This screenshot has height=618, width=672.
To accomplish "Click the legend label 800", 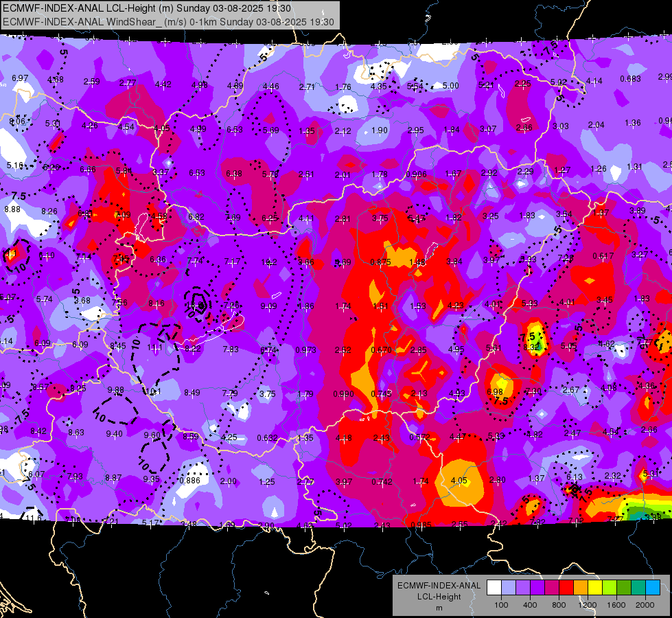I will [x=559, y=605].
